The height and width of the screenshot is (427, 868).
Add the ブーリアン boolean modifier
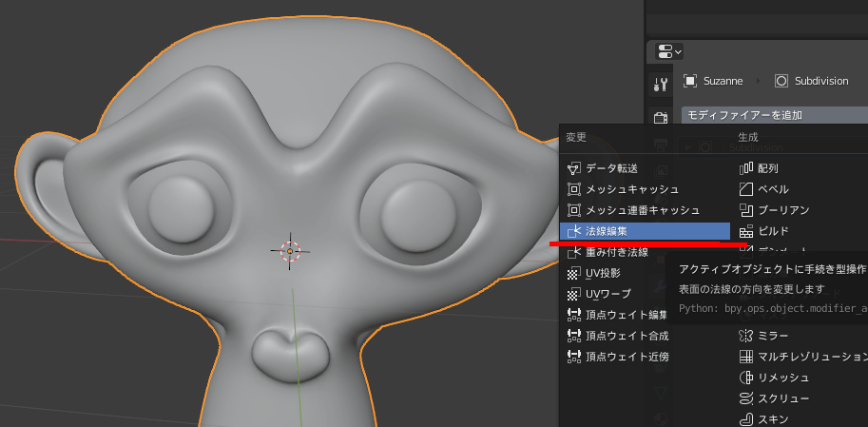[x=801, y=210]
